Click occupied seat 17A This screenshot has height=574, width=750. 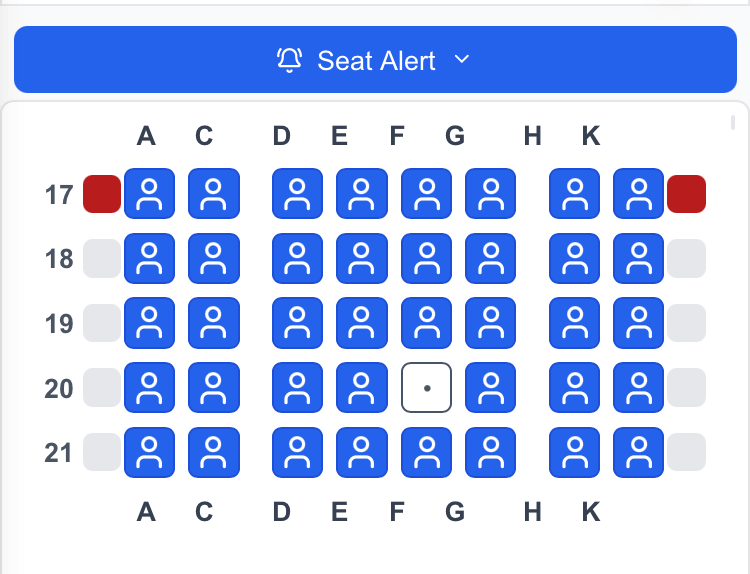pos(150,194)
